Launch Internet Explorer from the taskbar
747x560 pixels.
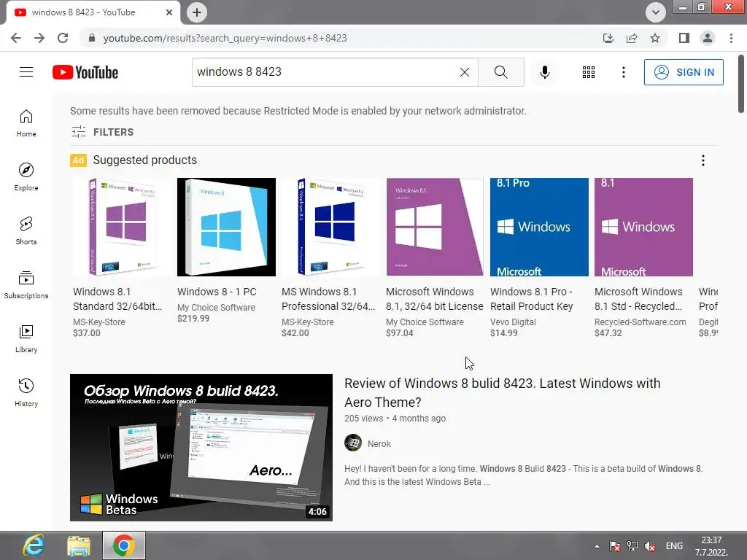(x=34, y=545)
